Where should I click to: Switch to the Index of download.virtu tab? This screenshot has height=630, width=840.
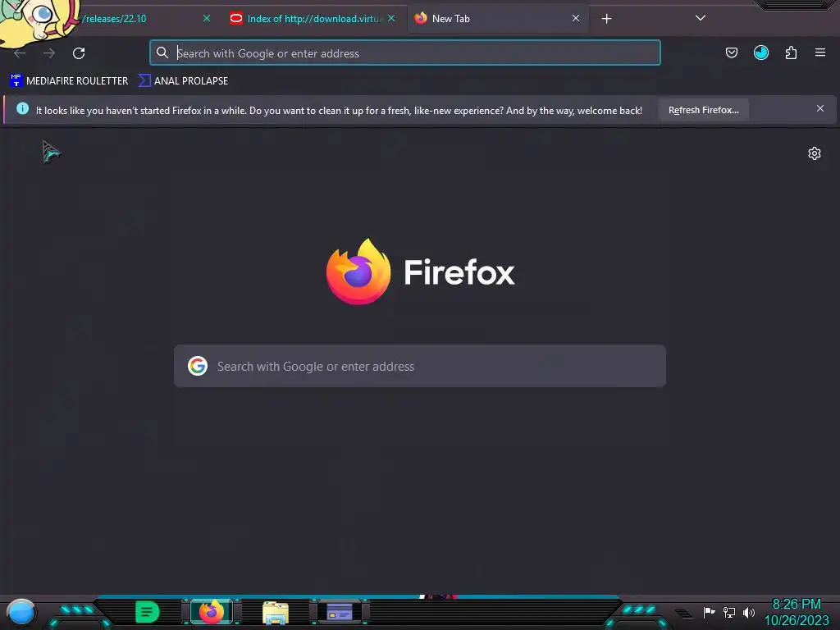[313, 19]
